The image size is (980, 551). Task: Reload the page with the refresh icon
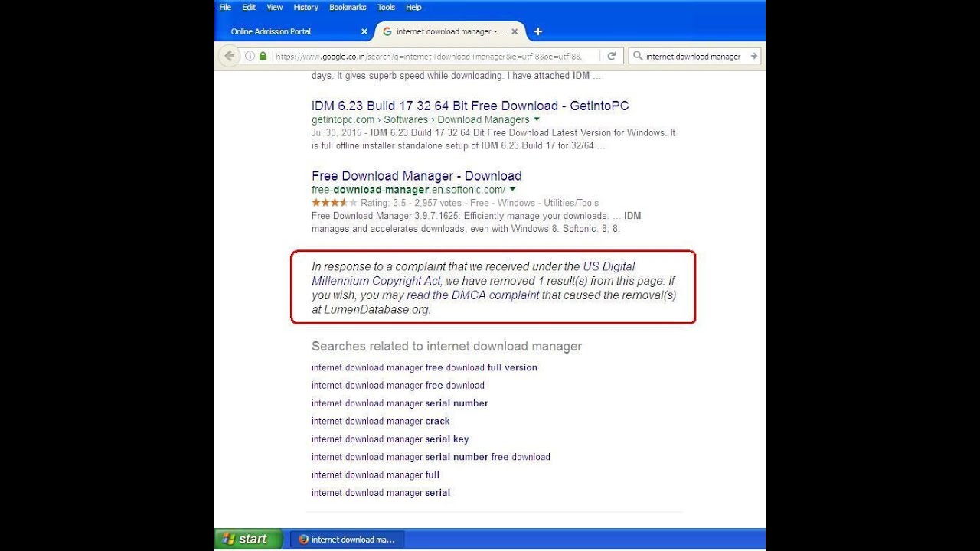(611, 56)
